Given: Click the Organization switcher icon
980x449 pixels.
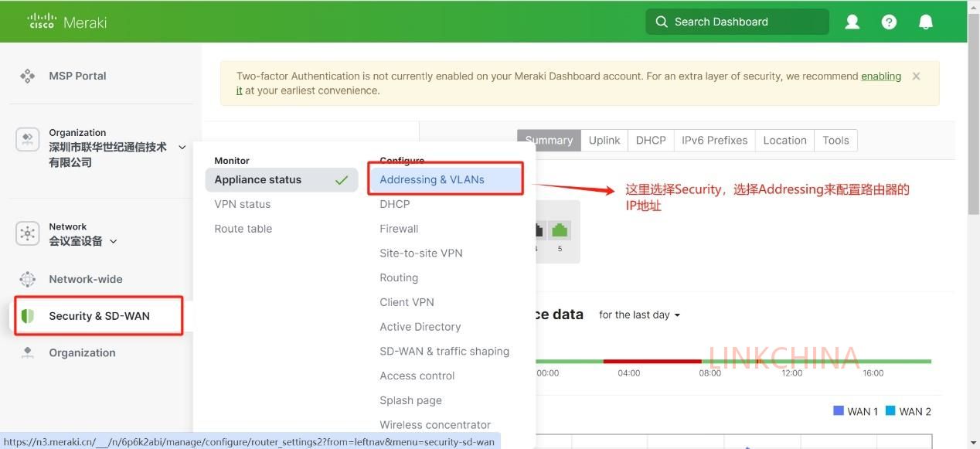Looking at the screenshot, I should point(28,140).
